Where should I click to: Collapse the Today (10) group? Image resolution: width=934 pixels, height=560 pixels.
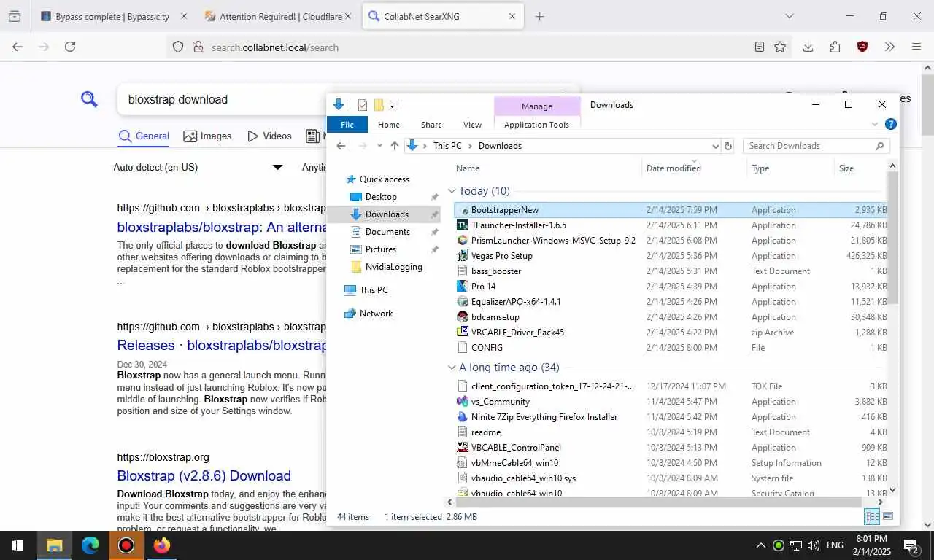pos(452,191)
